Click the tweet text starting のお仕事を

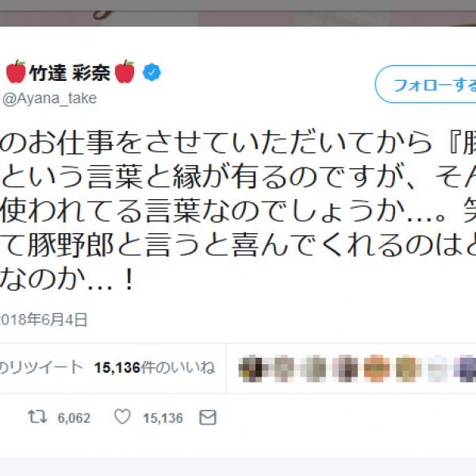click(x=238, y=210)
